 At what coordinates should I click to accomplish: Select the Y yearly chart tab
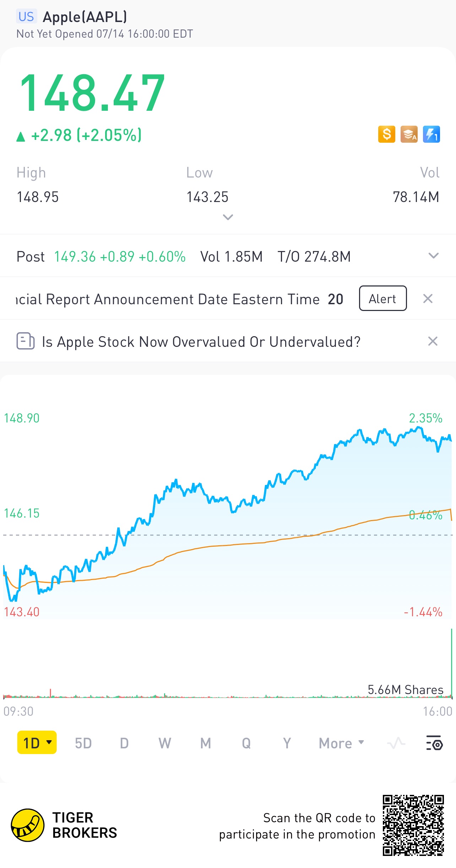tap(287, 743)
